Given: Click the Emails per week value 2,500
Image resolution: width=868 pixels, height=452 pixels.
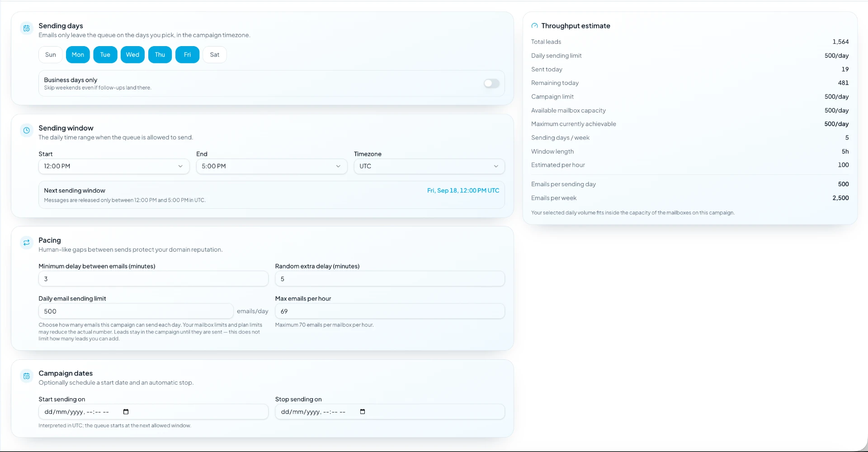Looking at the screenshot, I should pyautogui.click(x=840, y=198).
